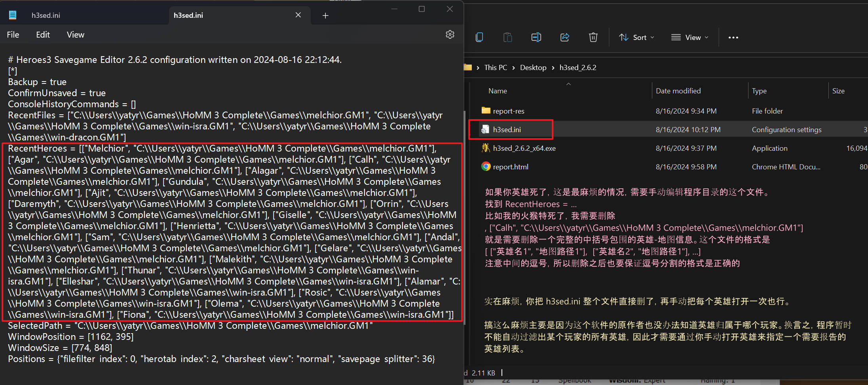Click the 2.11 KB status bar text
The image size is (868, 385).
click(483, 373)
